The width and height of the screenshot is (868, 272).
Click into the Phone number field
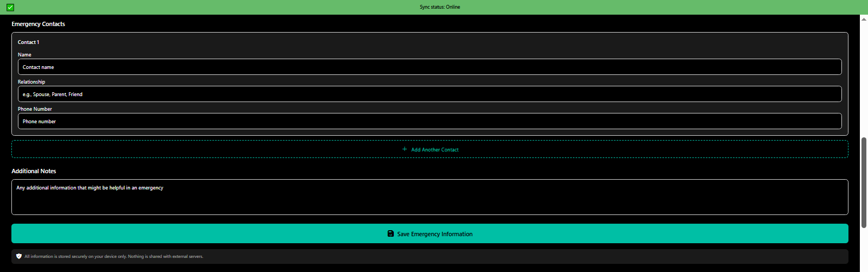pos(429,122)
